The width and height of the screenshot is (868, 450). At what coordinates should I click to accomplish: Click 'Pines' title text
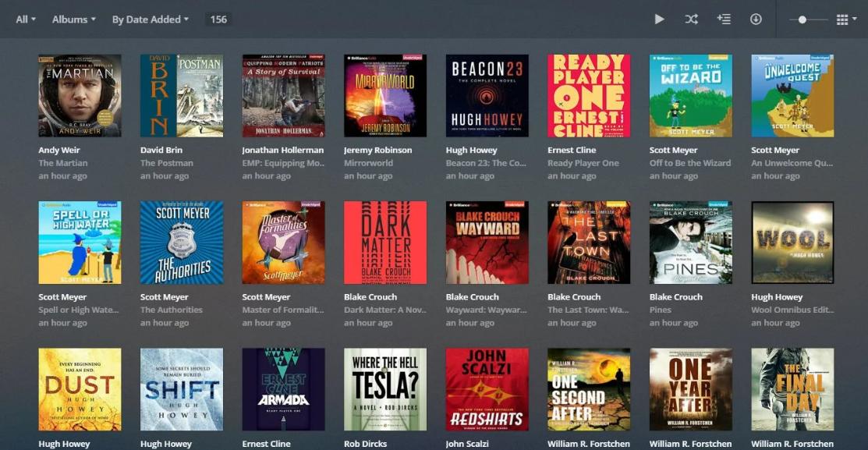click(x=661, y=310)
